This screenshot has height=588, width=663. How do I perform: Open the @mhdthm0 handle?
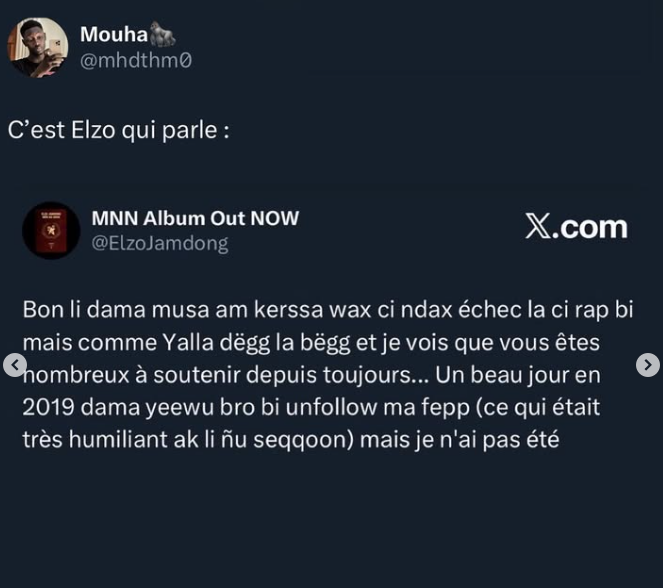[135, 60]
